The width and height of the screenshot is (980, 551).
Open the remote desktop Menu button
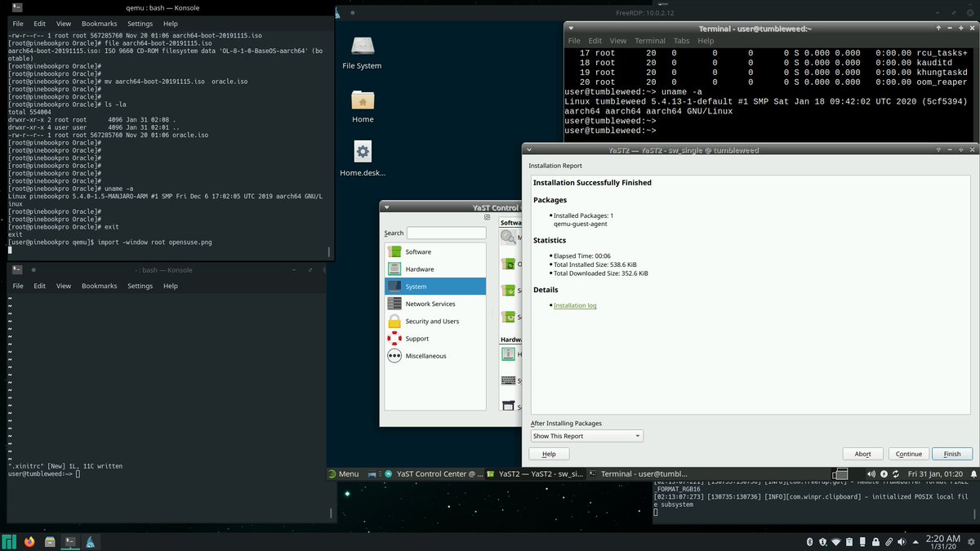coord(343,473)
